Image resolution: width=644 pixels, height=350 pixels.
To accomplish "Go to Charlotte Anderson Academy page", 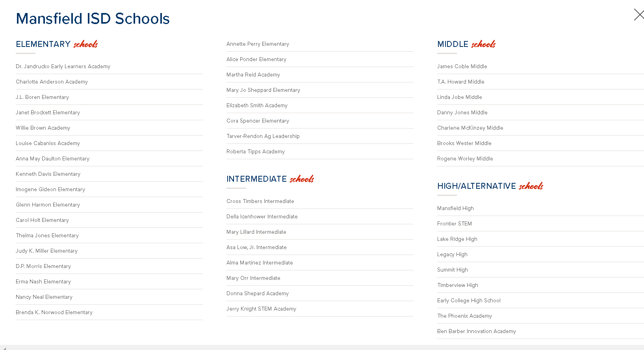I will [x=52, y=82].
